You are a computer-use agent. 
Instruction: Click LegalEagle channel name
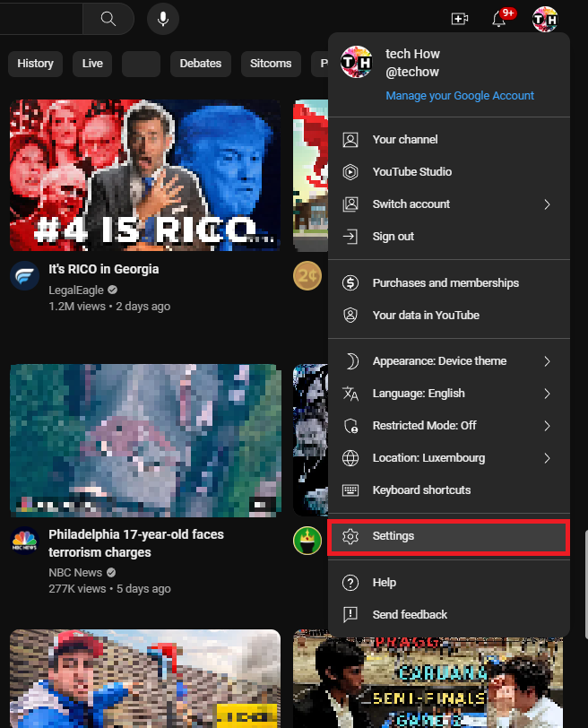pyautogui.click(x=76, y=290)
